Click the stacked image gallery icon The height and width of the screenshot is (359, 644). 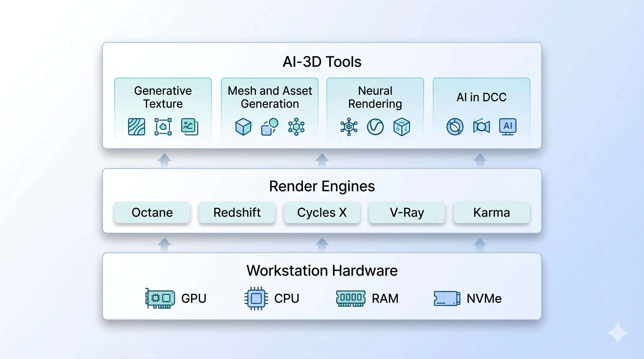(190, 127)
